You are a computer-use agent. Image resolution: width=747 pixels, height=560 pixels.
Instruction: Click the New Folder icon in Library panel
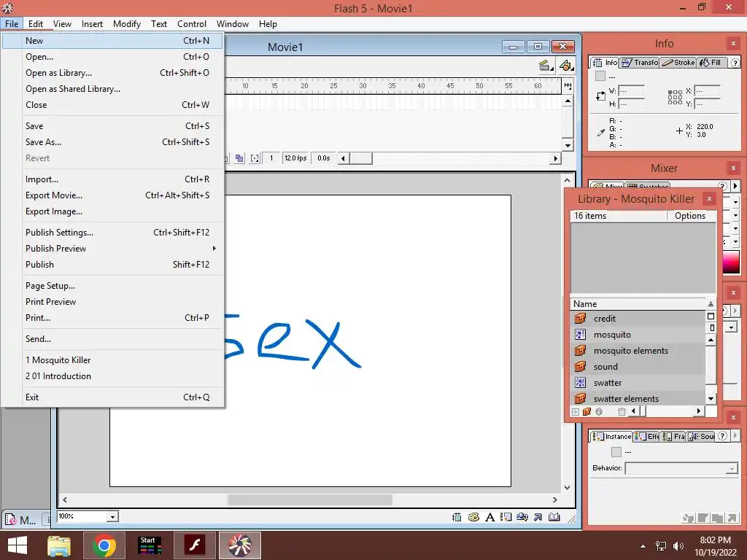[587, 412]
